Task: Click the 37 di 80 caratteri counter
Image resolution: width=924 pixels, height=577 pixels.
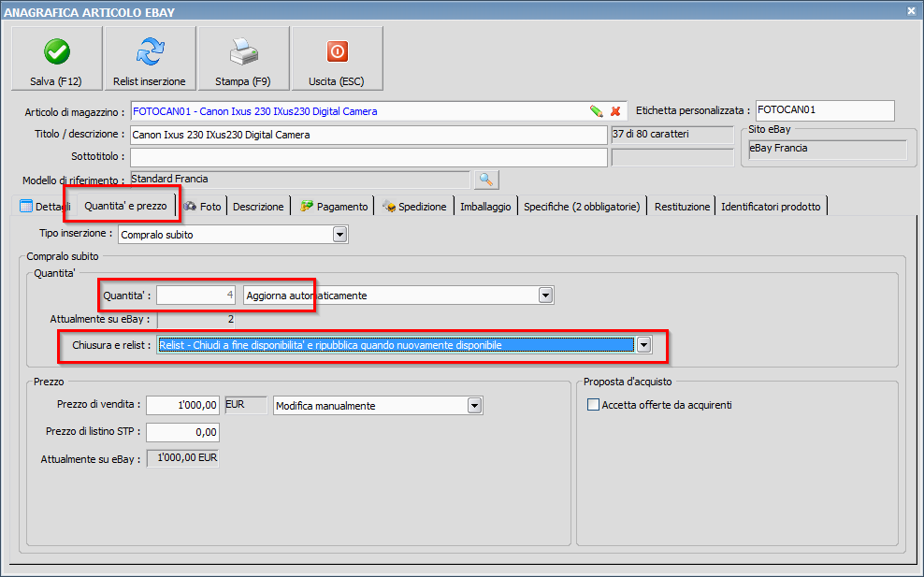Action: pos(671,135)
